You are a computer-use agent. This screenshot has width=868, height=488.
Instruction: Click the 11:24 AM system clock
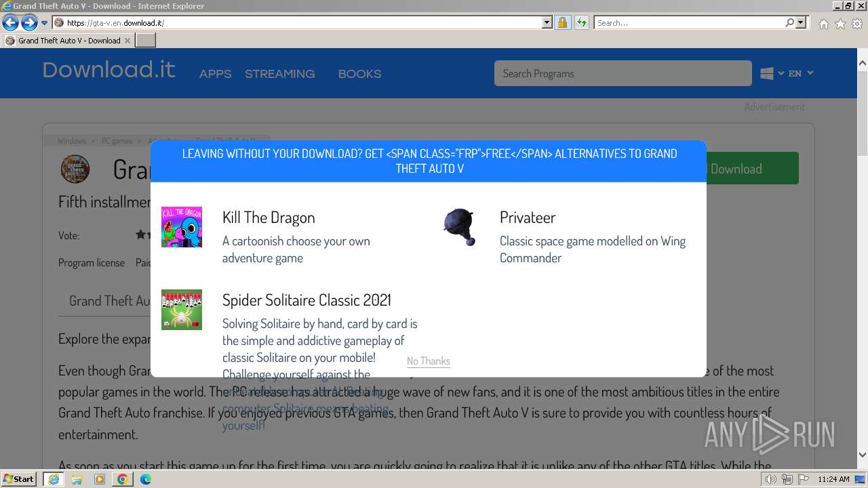coord(833,479)
